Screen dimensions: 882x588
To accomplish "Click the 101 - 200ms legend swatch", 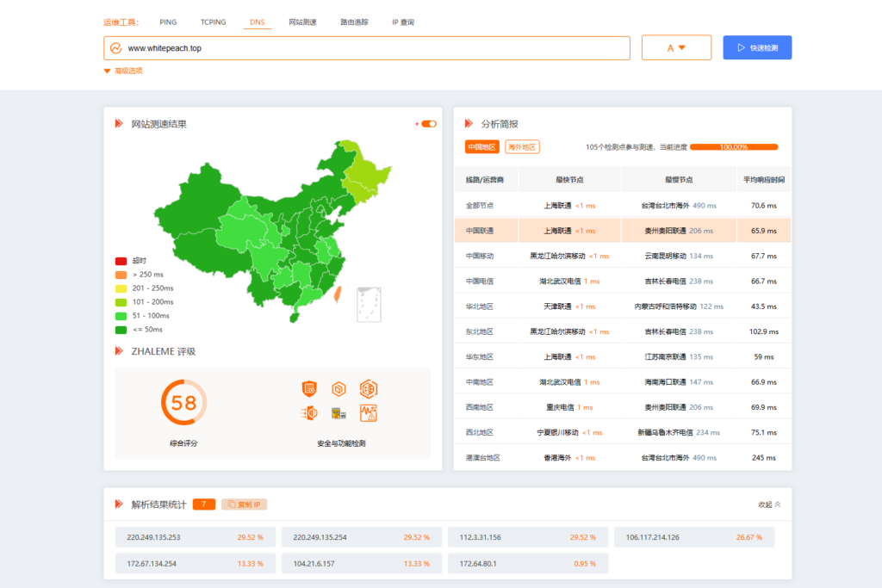I will pos(121,302).
